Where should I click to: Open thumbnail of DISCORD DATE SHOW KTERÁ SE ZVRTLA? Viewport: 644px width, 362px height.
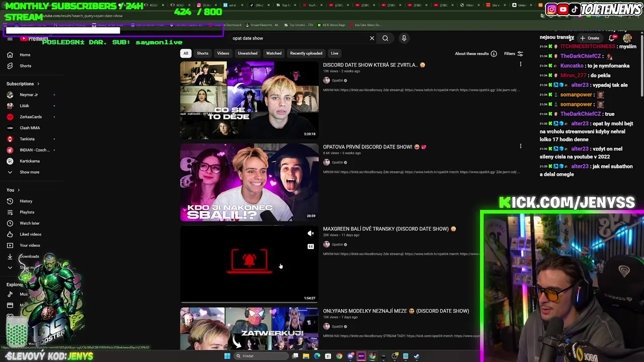point(249,100)
